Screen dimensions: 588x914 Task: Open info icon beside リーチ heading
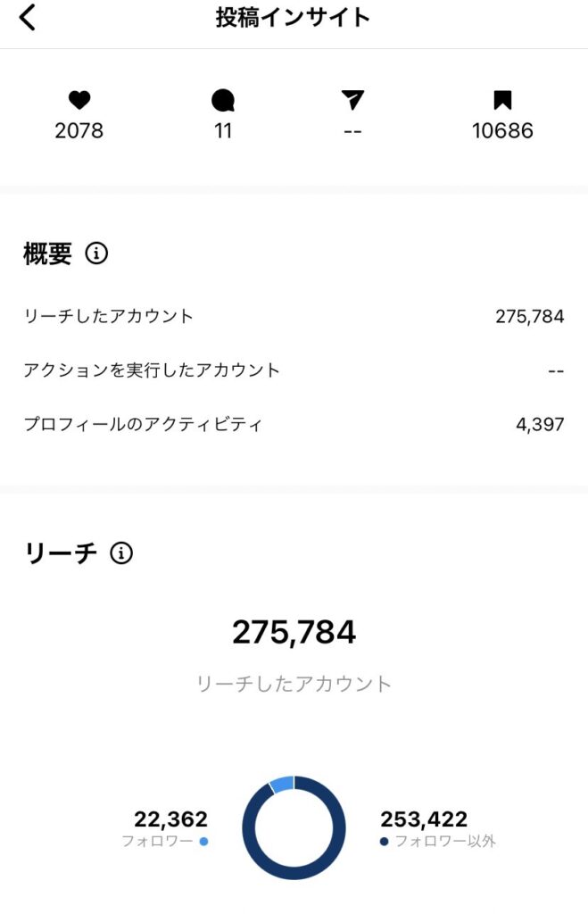[x=121, y=553]
